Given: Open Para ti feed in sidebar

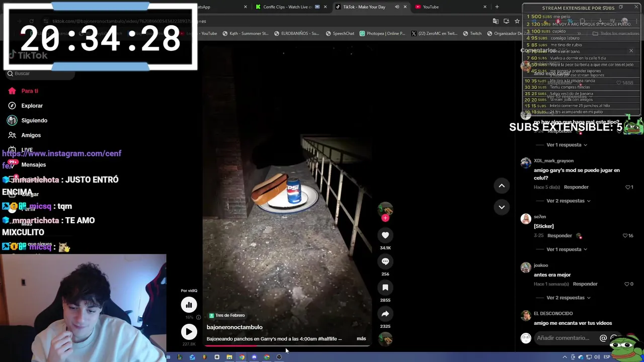Looking at the screenshot, I should (x=22, y=91).
